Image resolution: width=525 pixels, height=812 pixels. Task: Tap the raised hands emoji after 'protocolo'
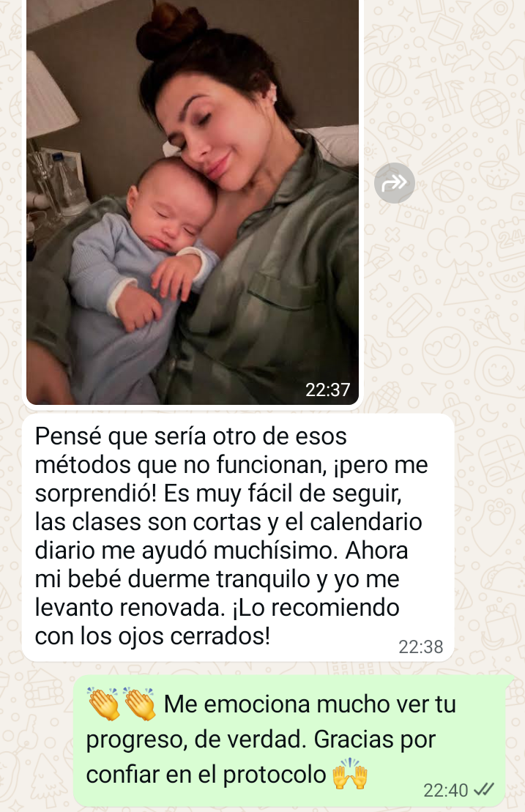[x=350, y=774]
